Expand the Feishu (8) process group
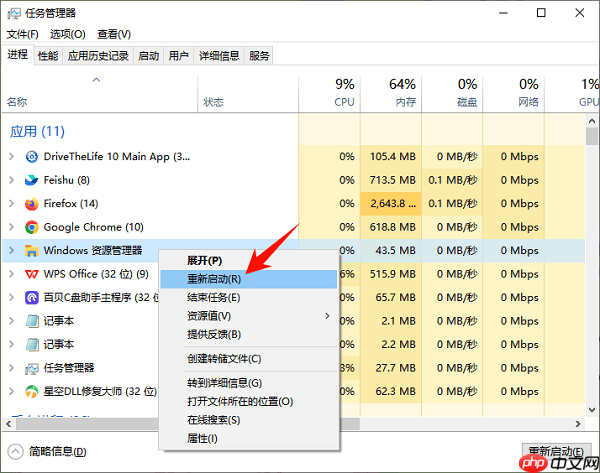600x473 pixels. coord(11,180)
